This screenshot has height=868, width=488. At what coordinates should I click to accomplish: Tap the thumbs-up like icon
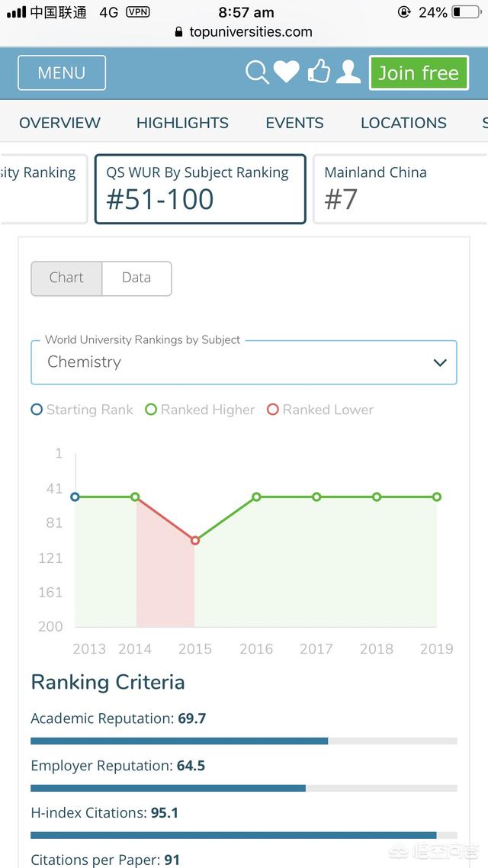click(319, 72)
